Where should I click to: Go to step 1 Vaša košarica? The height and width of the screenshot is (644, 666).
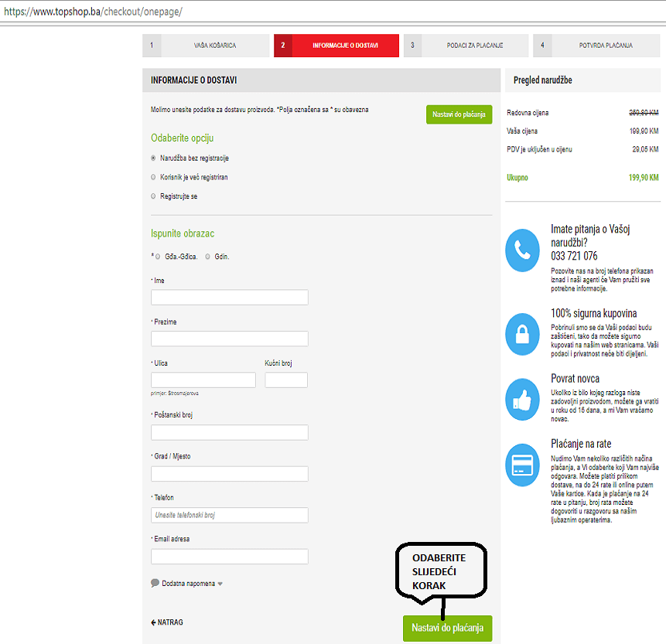tap(206, 46)
